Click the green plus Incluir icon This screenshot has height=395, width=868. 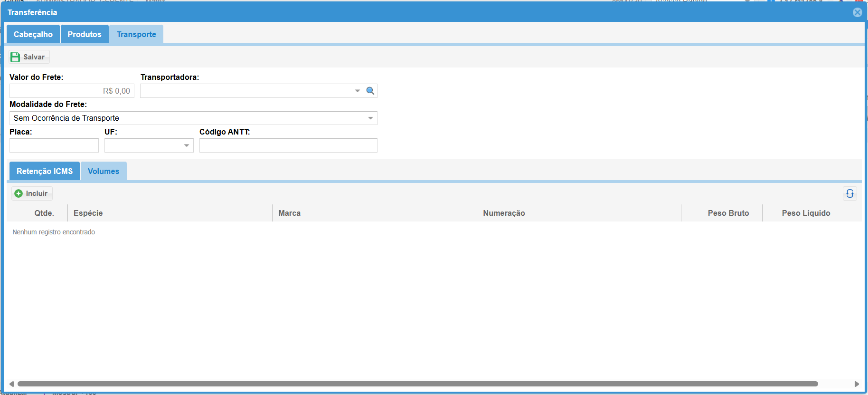(19, 193)
